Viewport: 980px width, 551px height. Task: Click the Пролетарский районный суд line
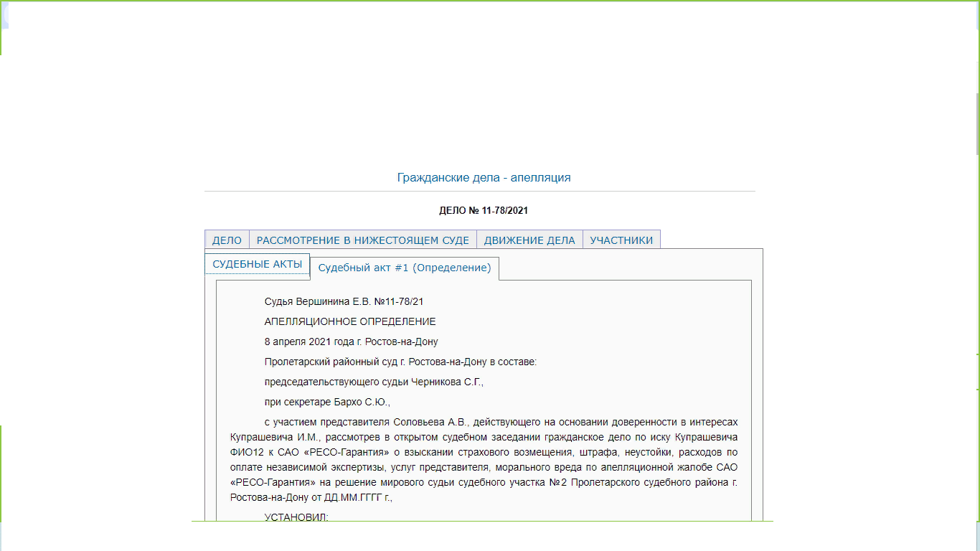pos(400,362)
